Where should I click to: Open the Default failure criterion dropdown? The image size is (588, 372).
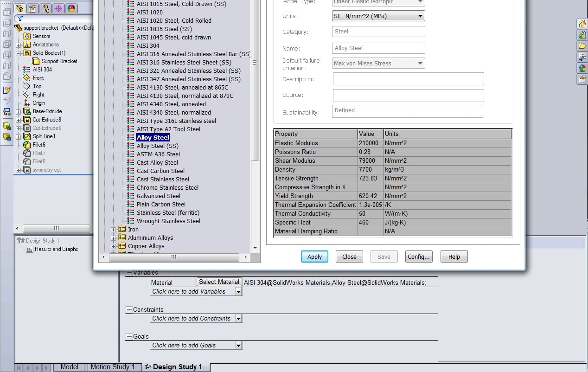(378, 63)
